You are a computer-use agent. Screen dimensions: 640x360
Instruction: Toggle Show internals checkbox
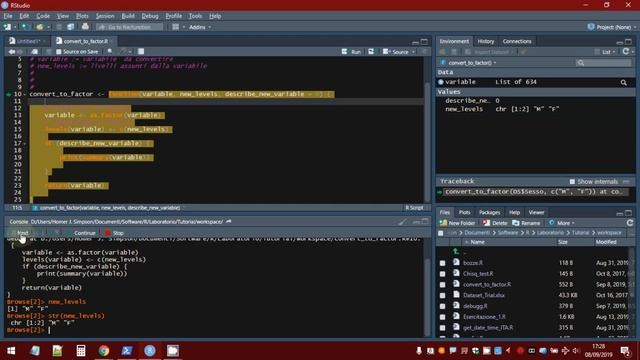point(572,182)
